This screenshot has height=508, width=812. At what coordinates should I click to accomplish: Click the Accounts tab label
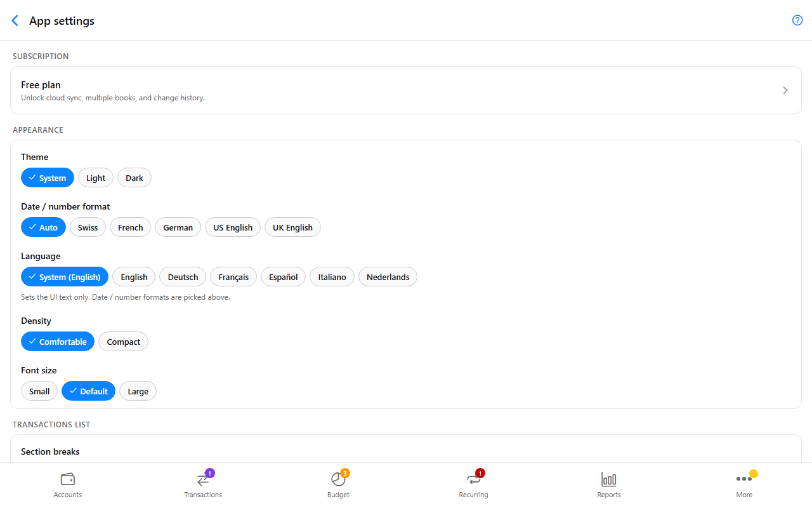pos(68,495)
